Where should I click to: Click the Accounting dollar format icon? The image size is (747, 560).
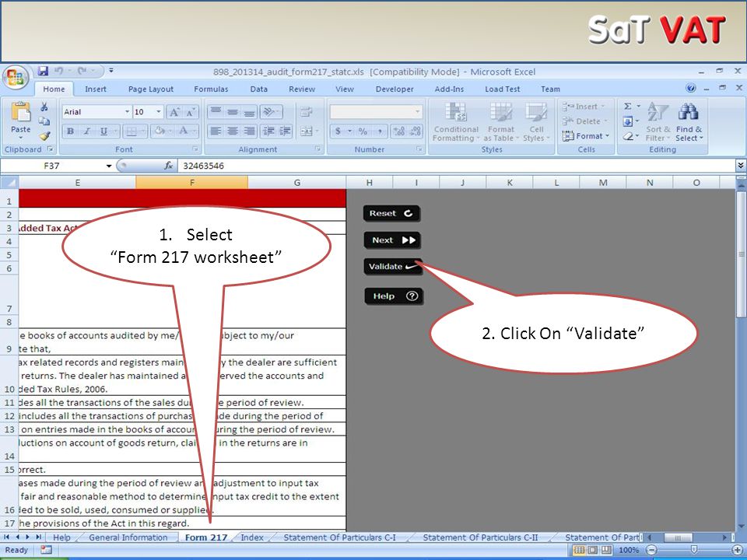338,131
